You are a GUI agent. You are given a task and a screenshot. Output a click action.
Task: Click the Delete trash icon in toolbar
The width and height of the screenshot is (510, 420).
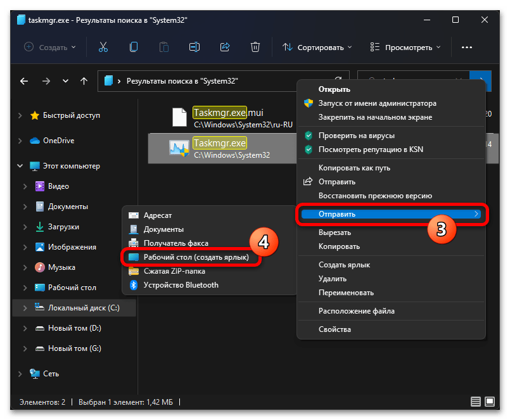click(255, 47)
